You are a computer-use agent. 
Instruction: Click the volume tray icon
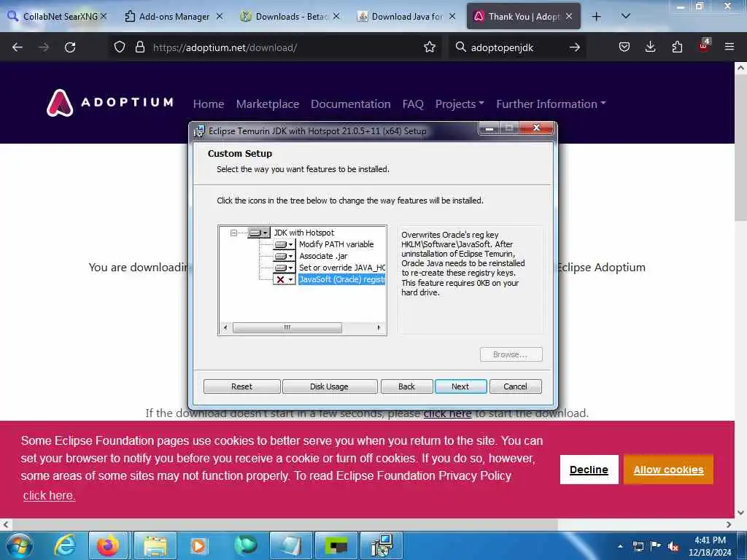(x=673, y=547)
